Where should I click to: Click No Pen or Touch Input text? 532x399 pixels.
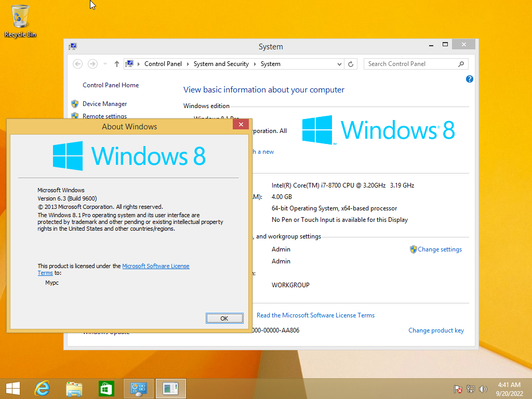[340, 220]
